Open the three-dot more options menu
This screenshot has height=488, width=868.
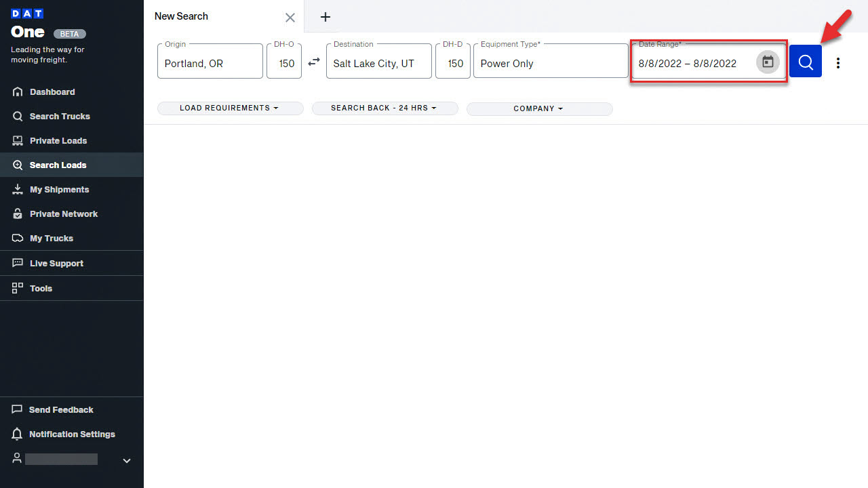click(838, 63)
